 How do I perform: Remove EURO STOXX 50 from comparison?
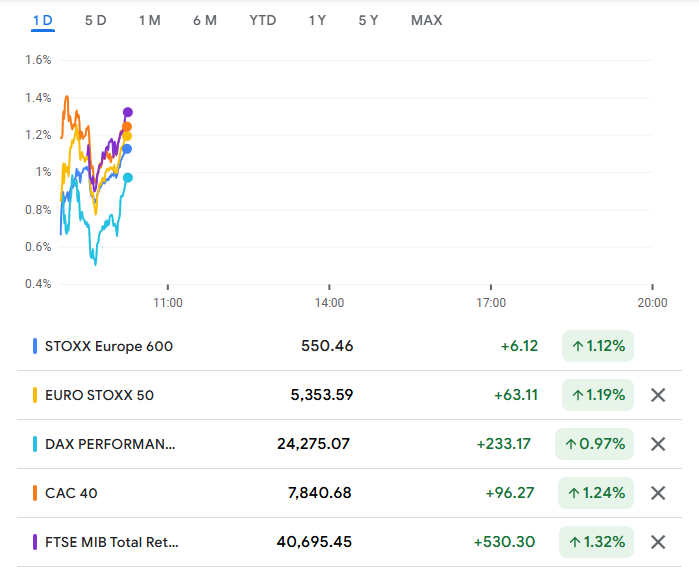click(x=658, y=395)
